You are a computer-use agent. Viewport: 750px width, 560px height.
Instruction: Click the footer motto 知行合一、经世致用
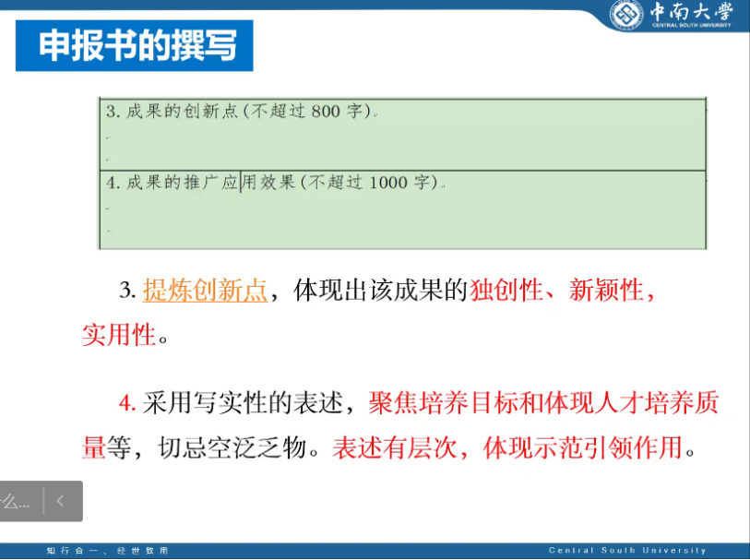[108, 551]
